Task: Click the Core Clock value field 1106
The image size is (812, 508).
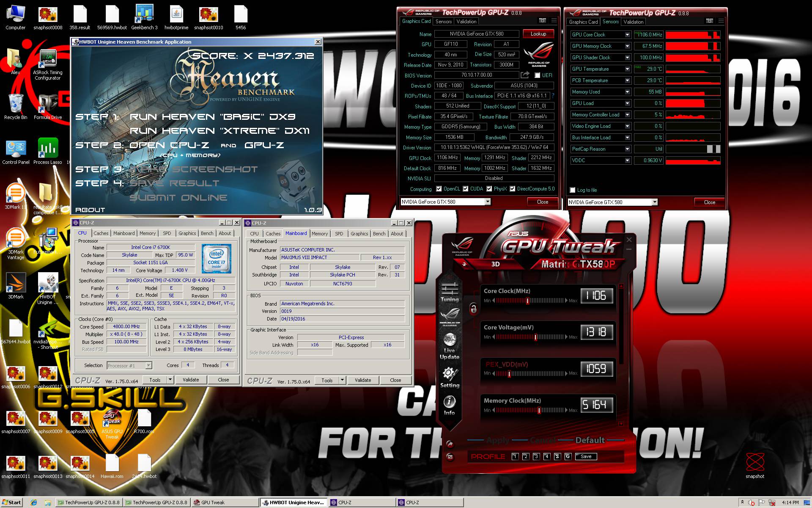Action: (596, 295)
